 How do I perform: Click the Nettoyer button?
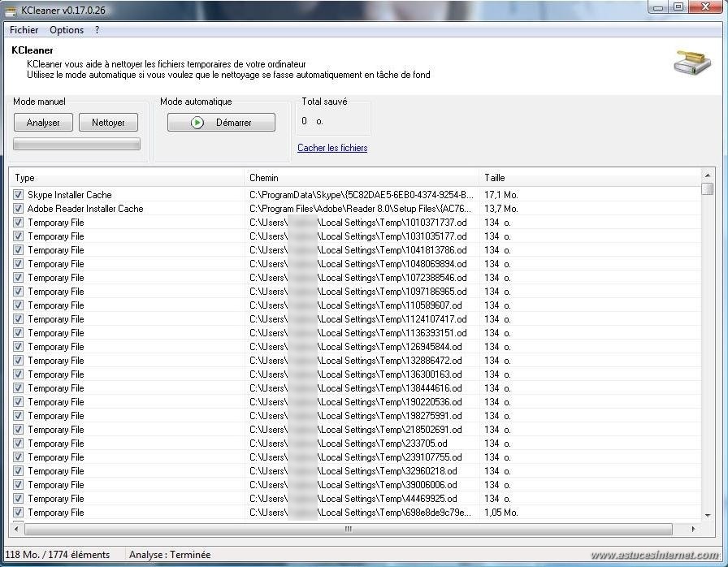[108, 123]
